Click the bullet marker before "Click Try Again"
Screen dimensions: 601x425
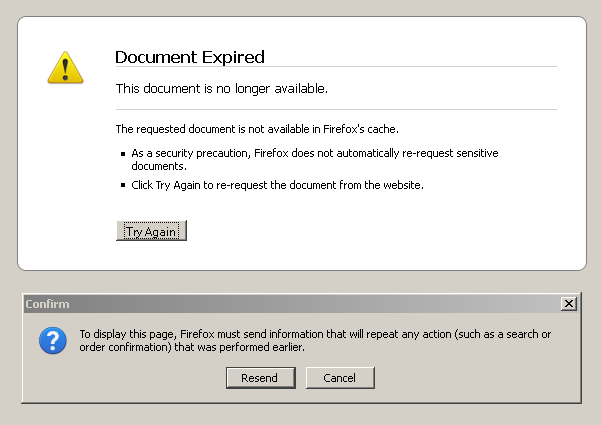[123, 187]
